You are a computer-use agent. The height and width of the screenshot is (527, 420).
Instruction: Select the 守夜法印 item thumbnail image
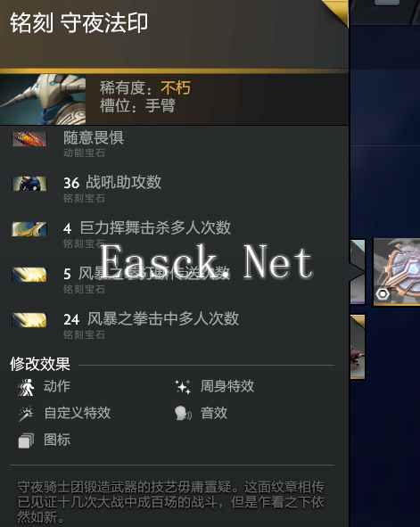pyautogui.click(x=43, y=100)
